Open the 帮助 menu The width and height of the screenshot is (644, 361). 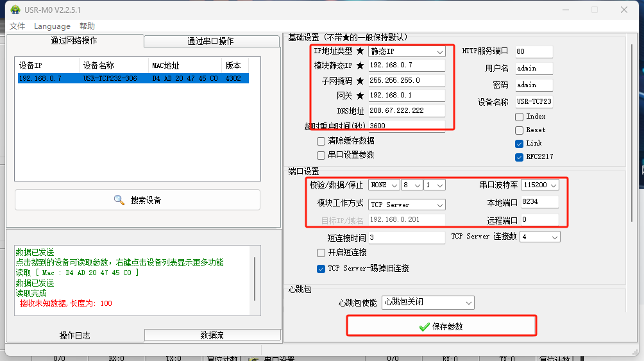point(87,26)
